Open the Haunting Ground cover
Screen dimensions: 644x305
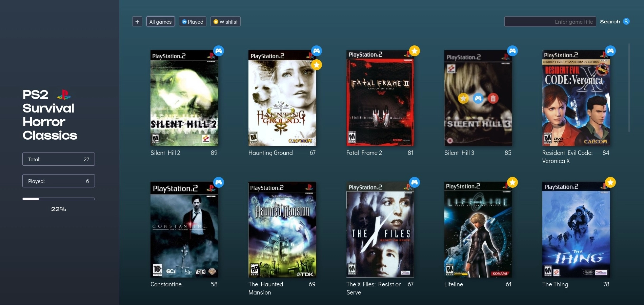[282, 98]
